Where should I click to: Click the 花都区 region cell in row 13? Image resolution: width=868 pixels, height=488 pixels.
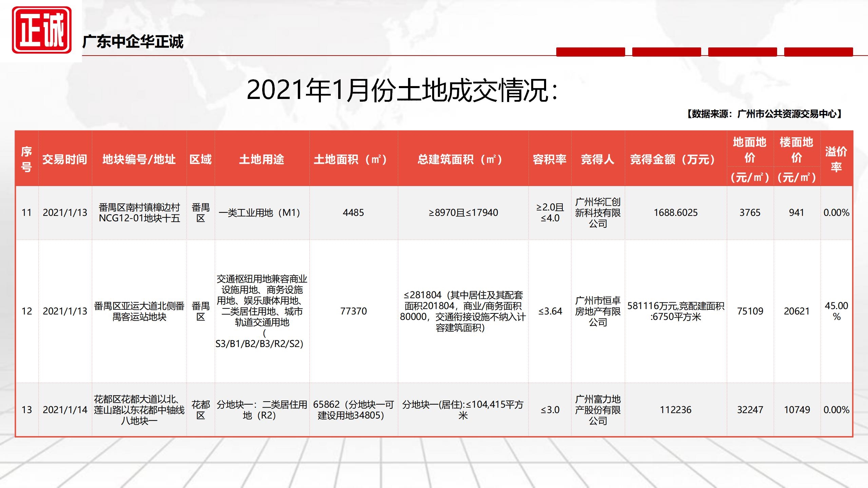tap(200, 410)
